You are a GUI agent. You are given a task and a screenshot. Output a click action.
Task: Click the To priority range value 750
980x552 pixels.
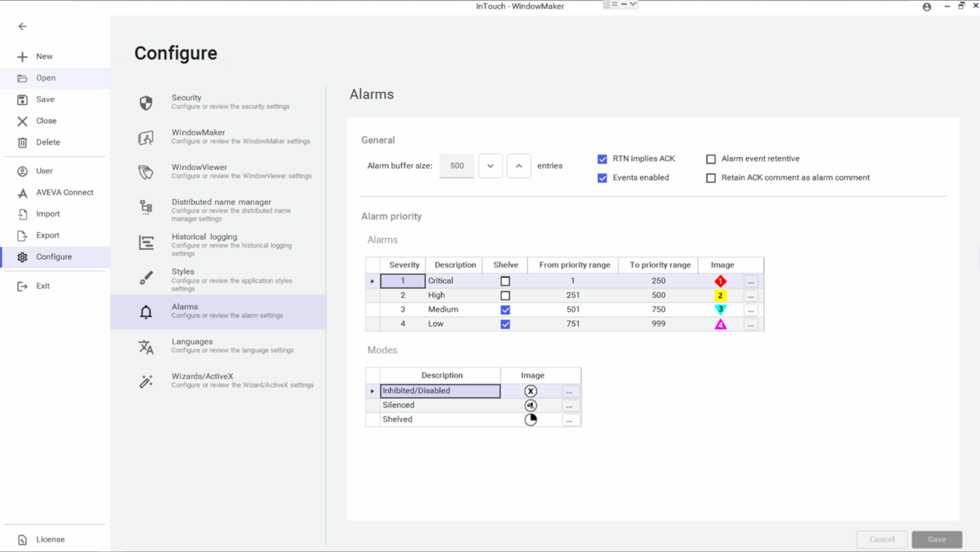pyautogui.click(x=658, y=310)
